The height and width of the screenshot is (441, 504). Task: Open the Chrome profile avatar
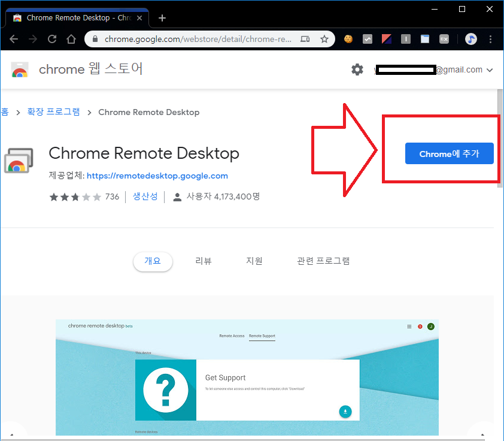471,39
